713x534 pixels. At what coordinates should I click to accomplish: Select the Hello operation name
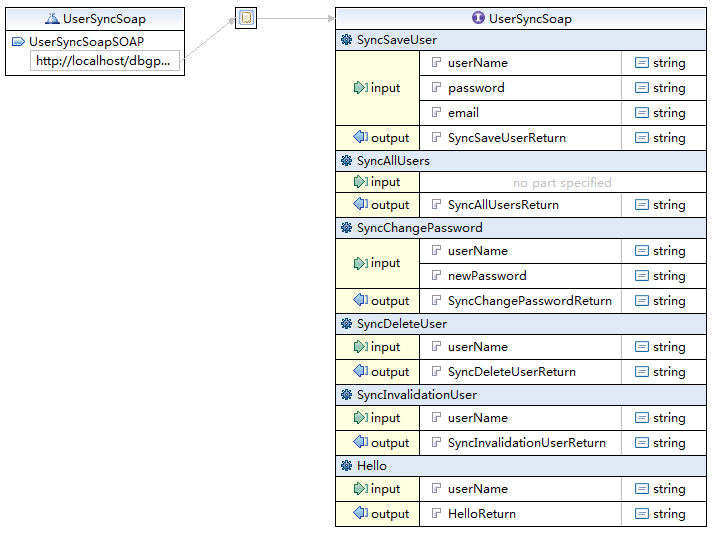click(x=372, y=466)
